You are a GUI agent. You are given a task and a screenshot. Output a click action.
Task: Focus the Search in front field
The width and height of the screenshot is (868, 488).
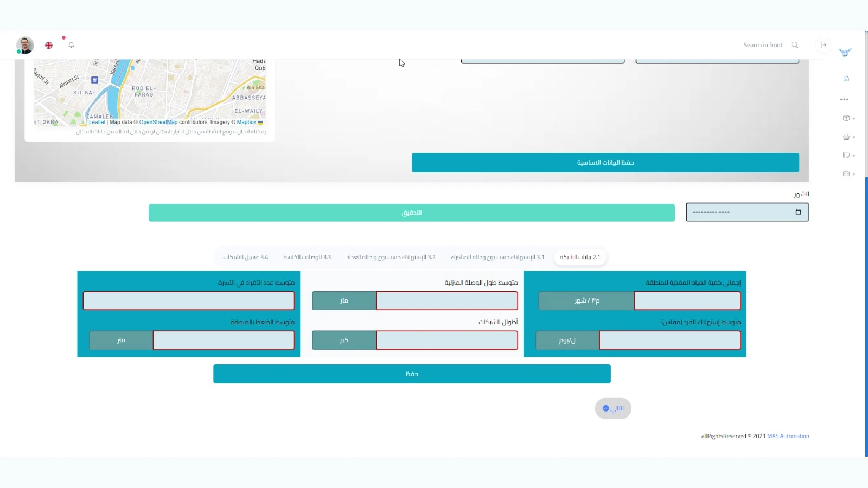point(763,45)
